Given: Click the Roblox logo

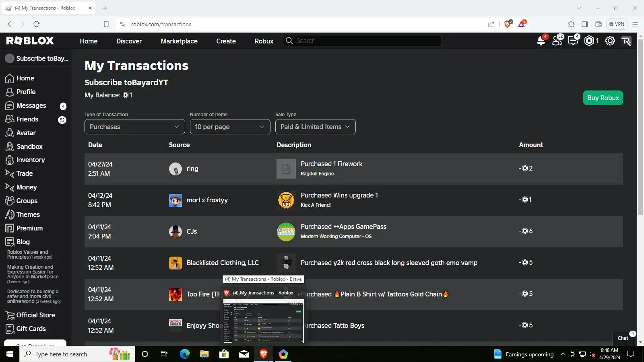Looking at the screenshot, I should tap(30, 41).
